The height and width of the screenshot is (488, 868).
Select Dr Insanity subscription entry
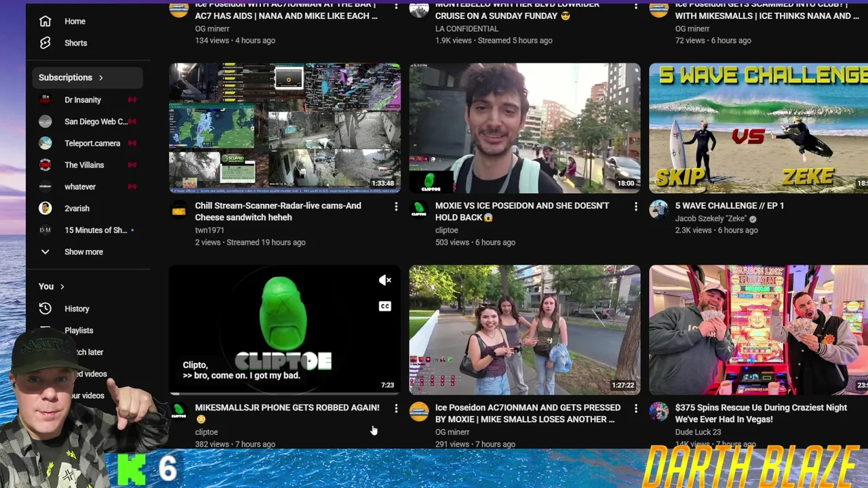pos(87,100)
